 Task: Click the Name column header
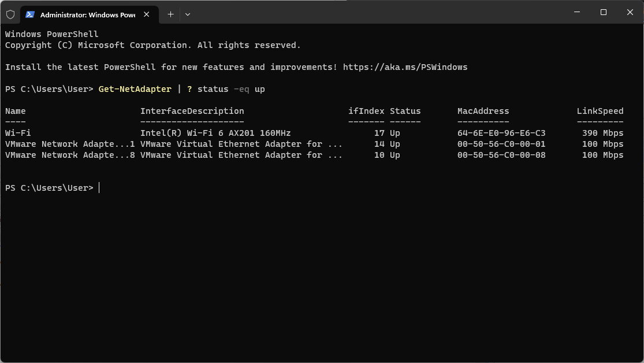pos(15,111)
